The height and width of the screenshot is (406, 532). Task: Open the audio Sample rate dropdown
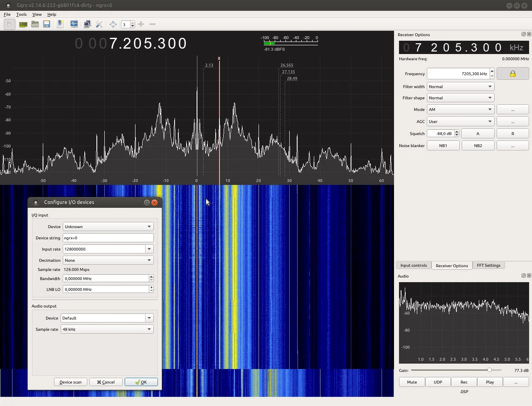coord(107,329)
